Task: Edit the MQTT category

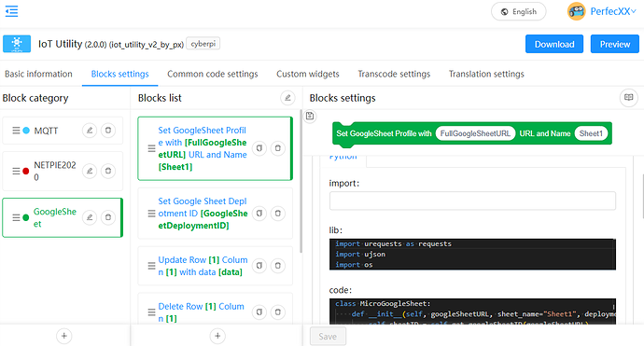Action: click(90, 131)
